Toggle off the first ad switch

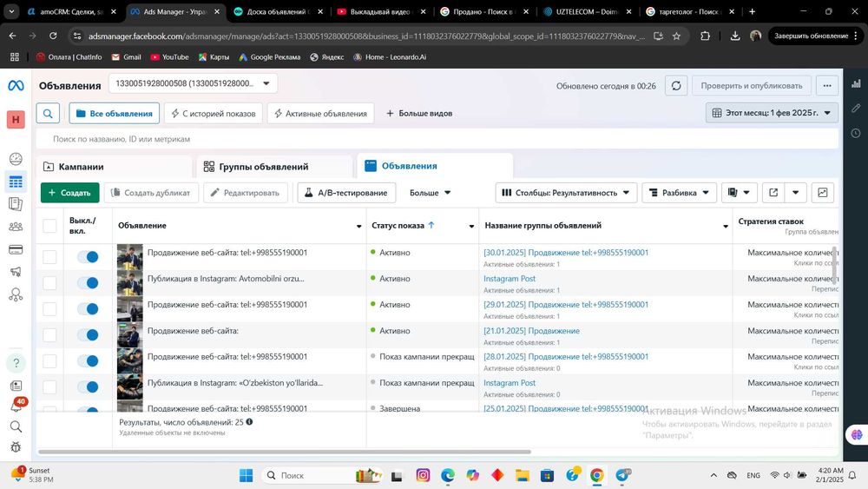coord(88,257)
